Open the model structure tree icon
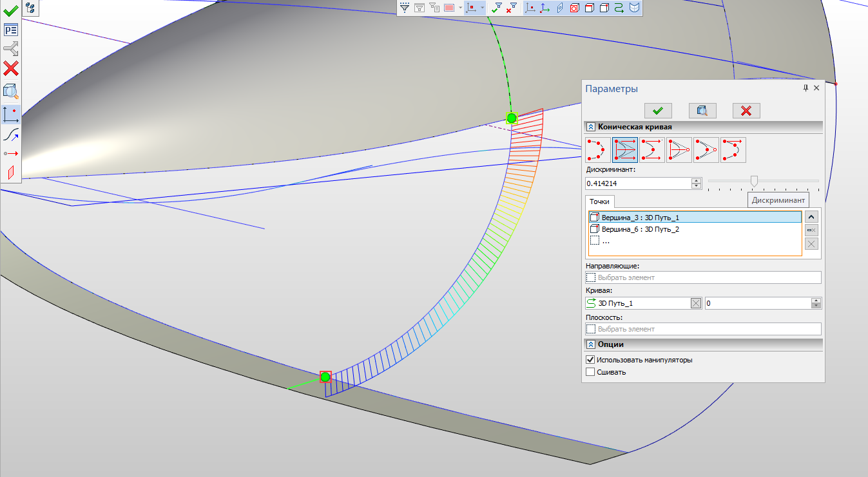The image size is (868, 477). click(x=31, y=8)
